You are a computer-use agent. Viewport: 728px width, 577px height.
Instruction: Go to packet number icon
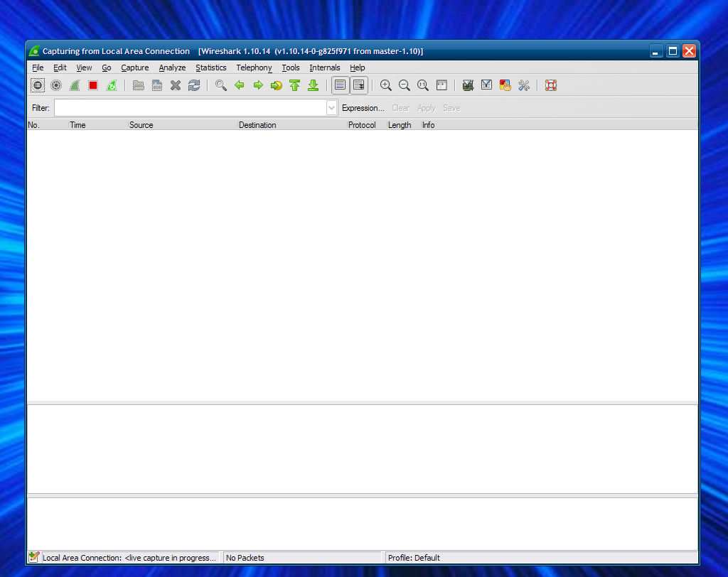click(277, 85)
